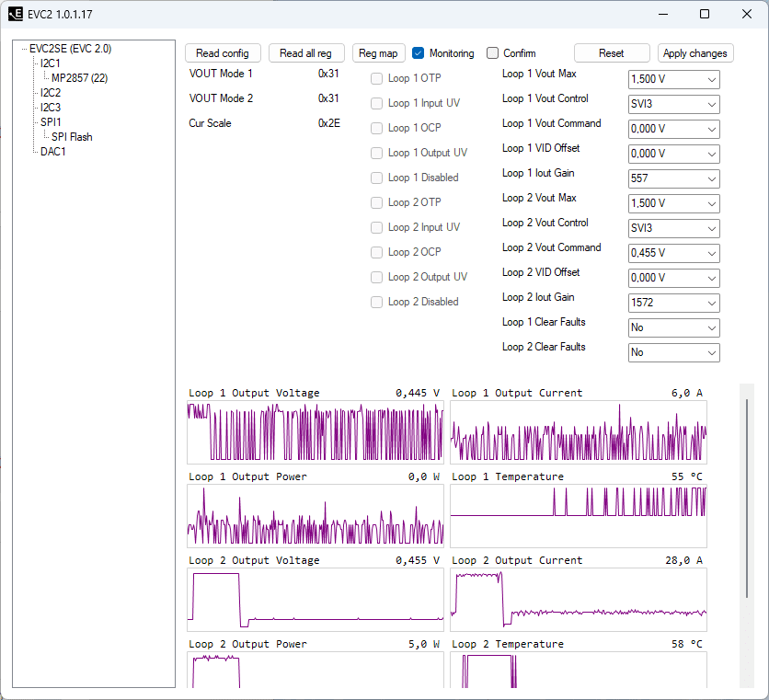The width and height of the screenshot is (769, 700).
Task: Click the Read all reg button
Action: click(x=306, y=53)
